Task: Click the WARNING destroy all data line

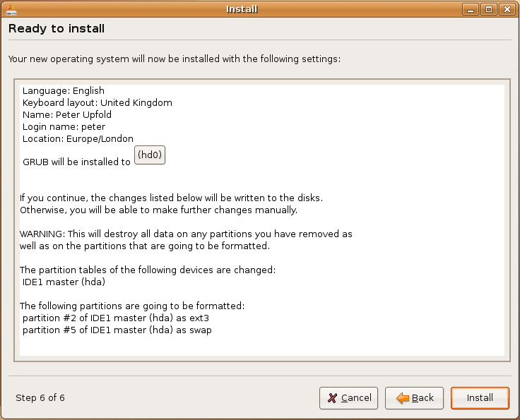Action: (186, 234)
